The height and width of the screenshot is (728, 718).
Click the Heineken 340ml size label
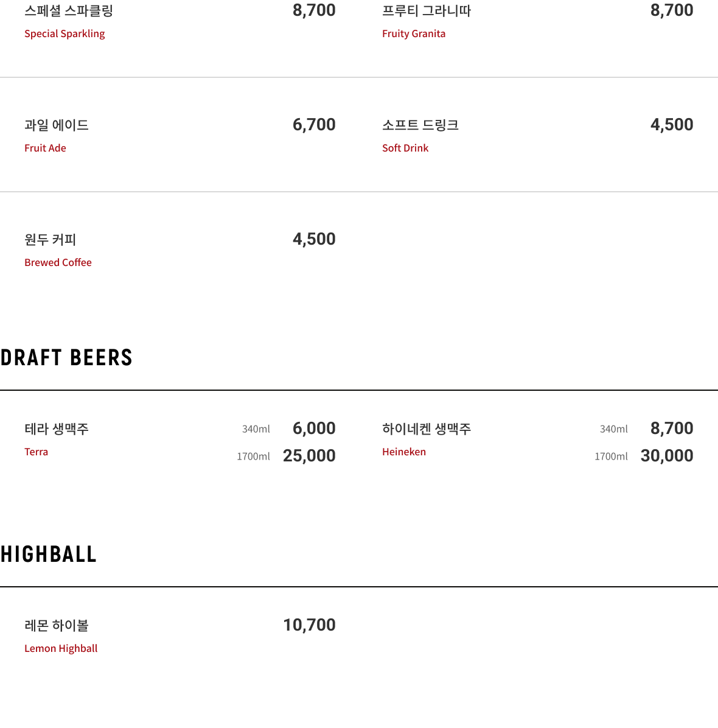(x=613, y=429)
